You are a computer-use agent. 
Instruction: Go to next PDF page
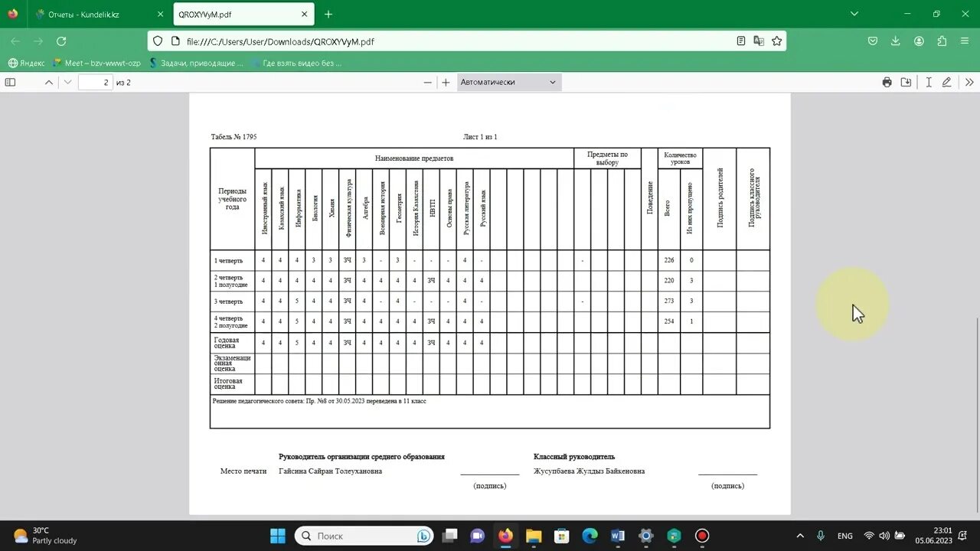[x=67, y=82]
